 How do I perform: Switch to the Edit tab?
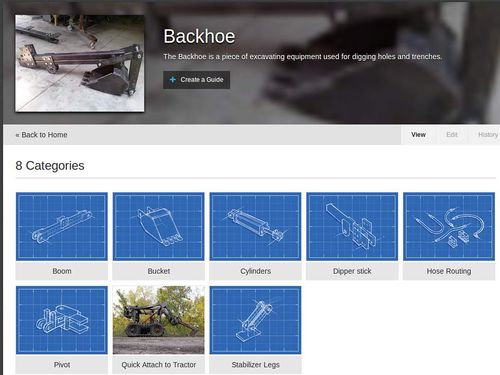coord(452,135)
